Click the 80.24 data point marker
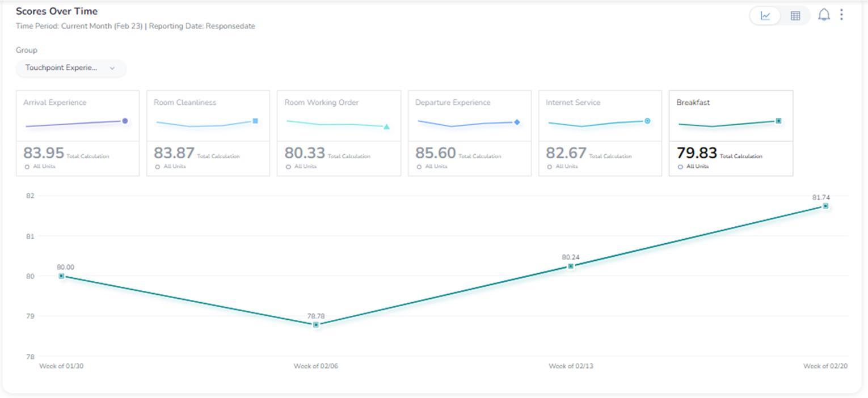Viewport: 868px width, 398px height. coord(571,266)
